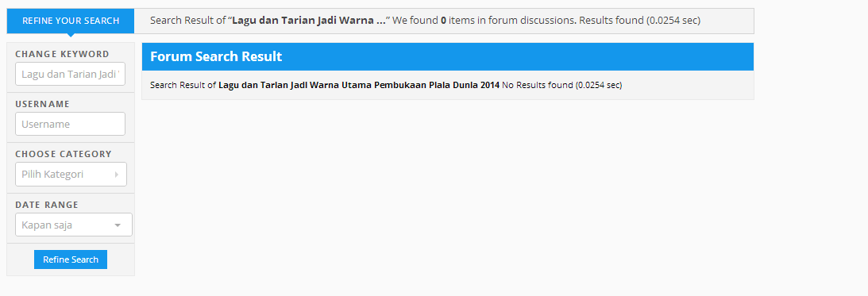Open the Pilih Kategori category dropdown

[x=71, y=175]
